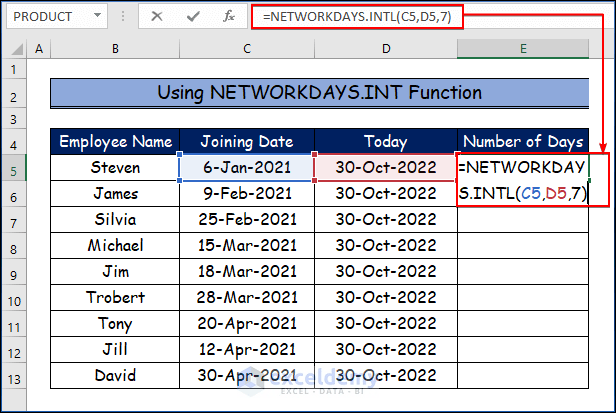
Task: Select column C header
Action: point(247,49)
